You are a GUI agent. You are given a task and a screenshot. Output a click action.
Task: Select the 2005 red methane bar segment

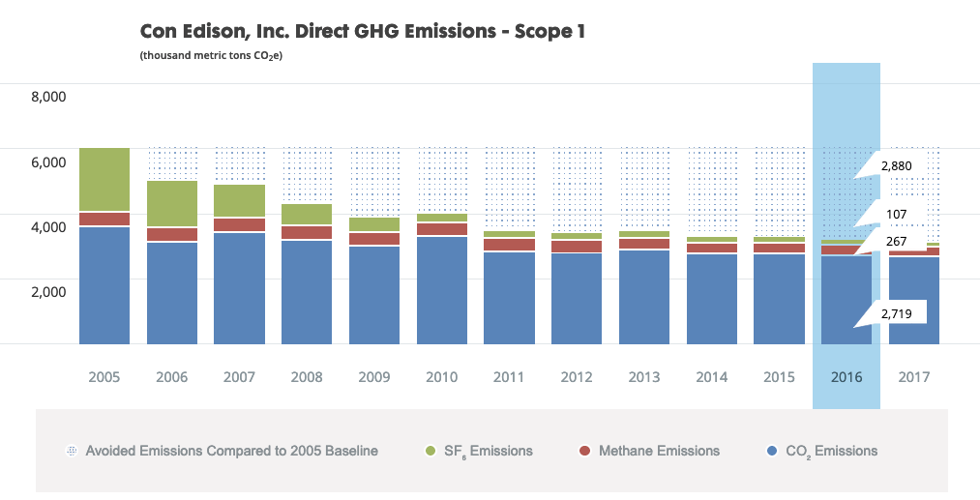point(104,219)
